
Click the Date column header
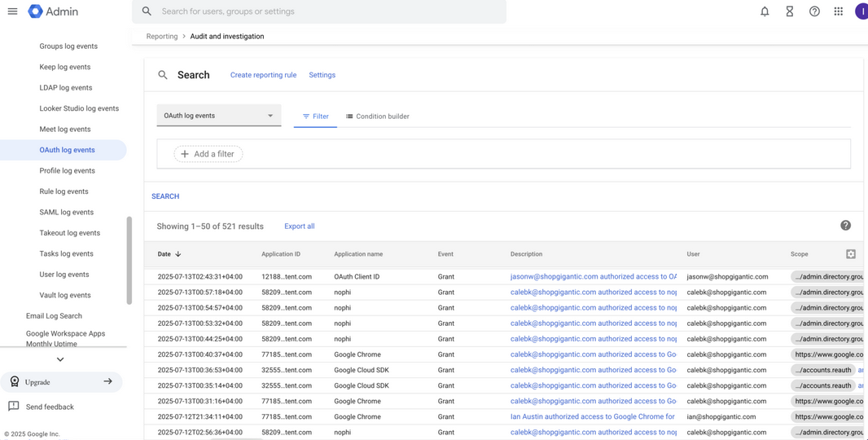point(164,253)
